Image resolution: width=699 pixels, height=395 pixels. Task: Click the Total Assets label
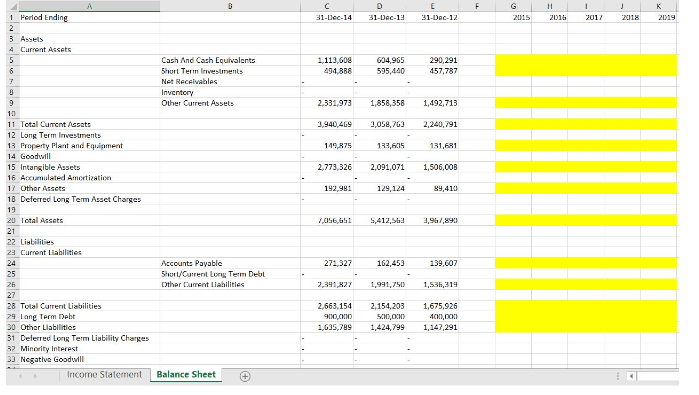[x=41, y=220]
